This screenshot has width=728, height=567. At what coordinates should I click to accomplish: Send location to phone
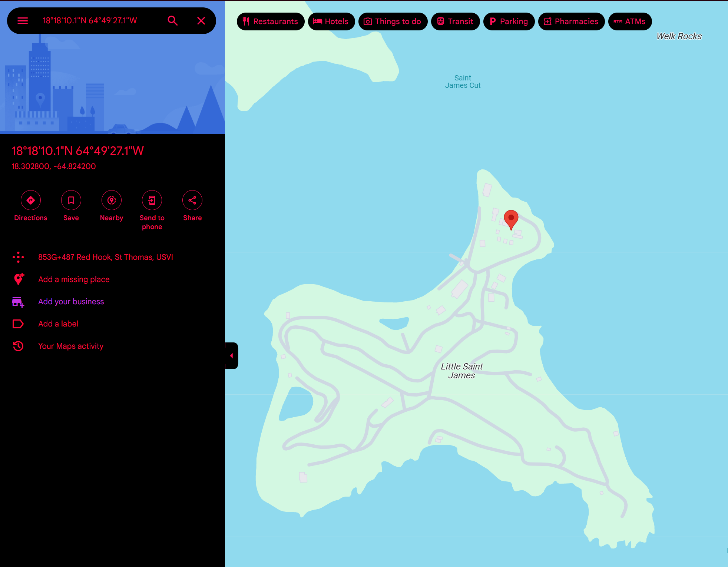pyautogui.click(x=152, y=210)
